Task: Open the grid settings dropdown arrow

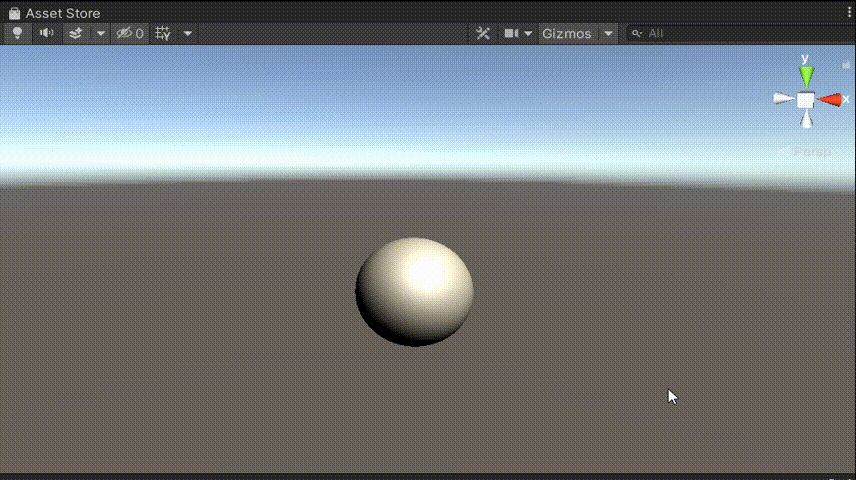Action: click(188, 33)
